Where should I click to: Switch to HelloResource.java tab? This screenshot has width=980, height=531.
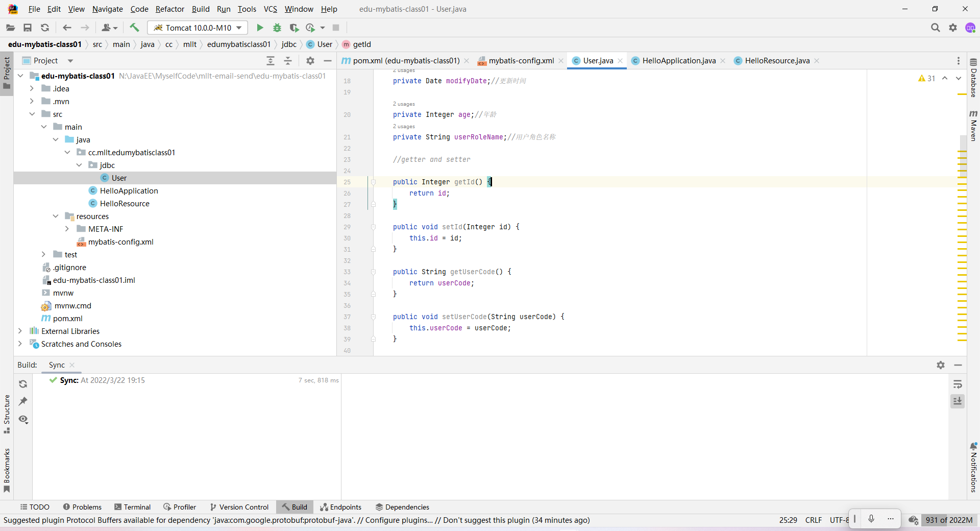point(777,61)
